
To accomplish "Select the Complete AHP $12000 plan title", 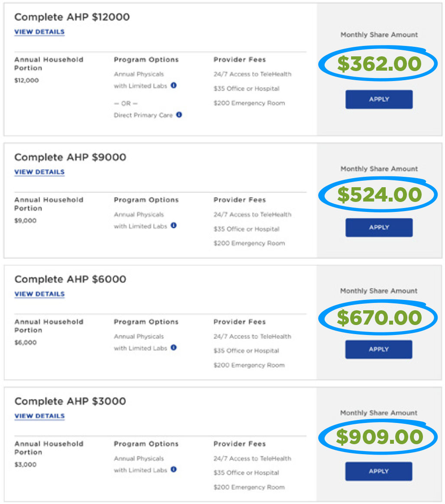I will 72,17.
